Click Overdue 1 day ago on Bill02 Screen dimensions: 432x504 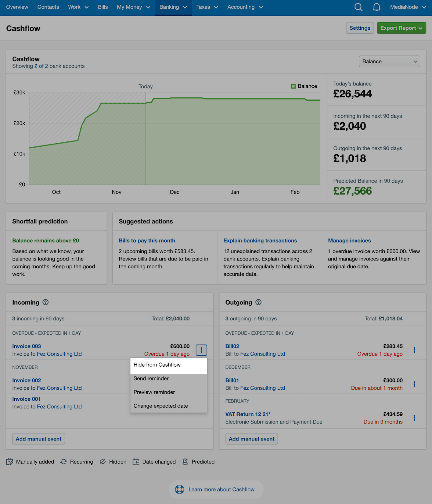click(380, 354)
